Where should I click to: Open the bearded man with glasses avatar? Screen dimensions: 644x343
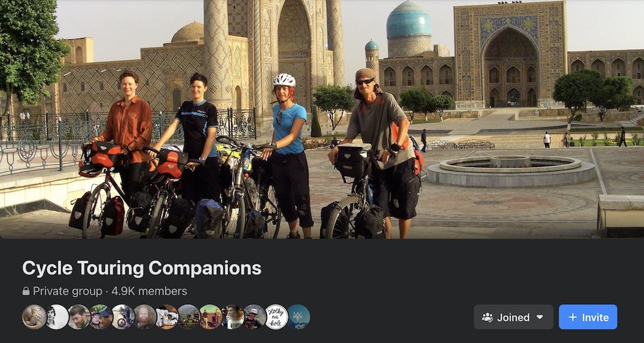point(79,317)
